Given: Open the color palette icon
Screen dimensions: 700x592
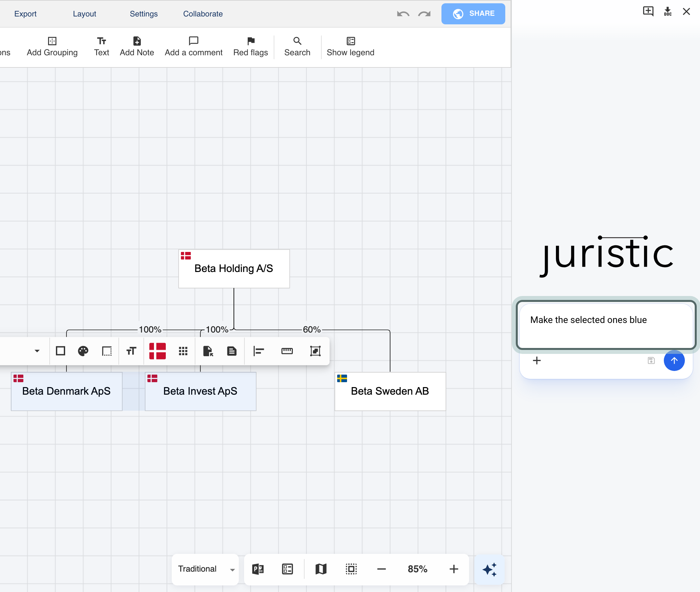Looking at the screenshot, I should point(83,351).
